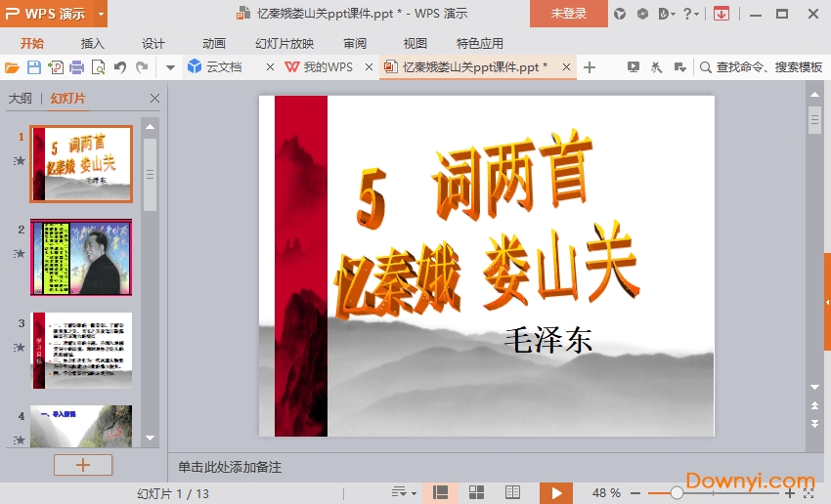
Task: Close the 我的WPS tab
Action: 369,67
